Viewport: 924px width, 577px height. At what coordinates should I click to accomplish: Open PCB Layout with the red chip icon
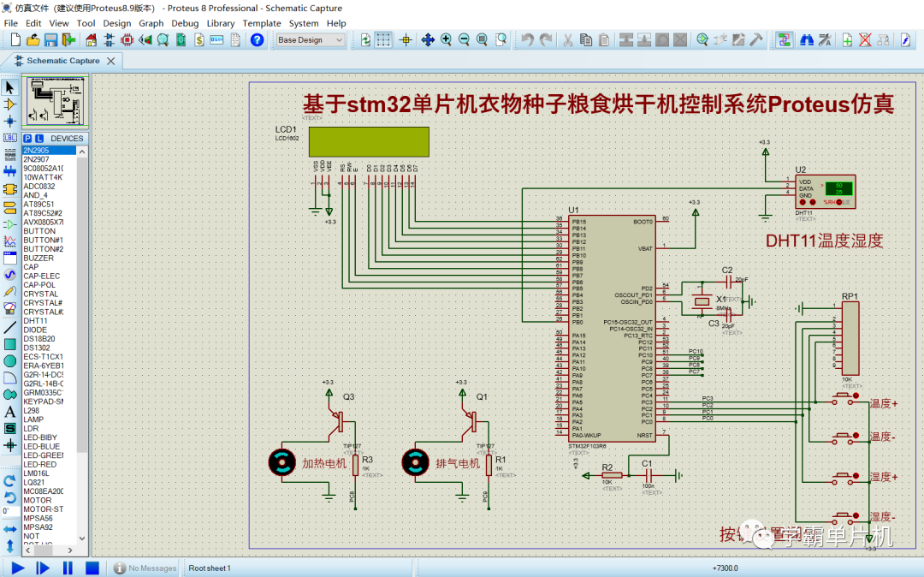coord(127,39)
